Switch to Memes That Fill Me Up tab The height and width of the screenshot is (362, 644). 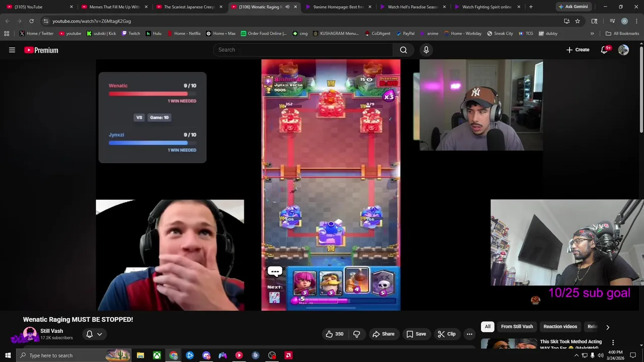tap(115, 7)
